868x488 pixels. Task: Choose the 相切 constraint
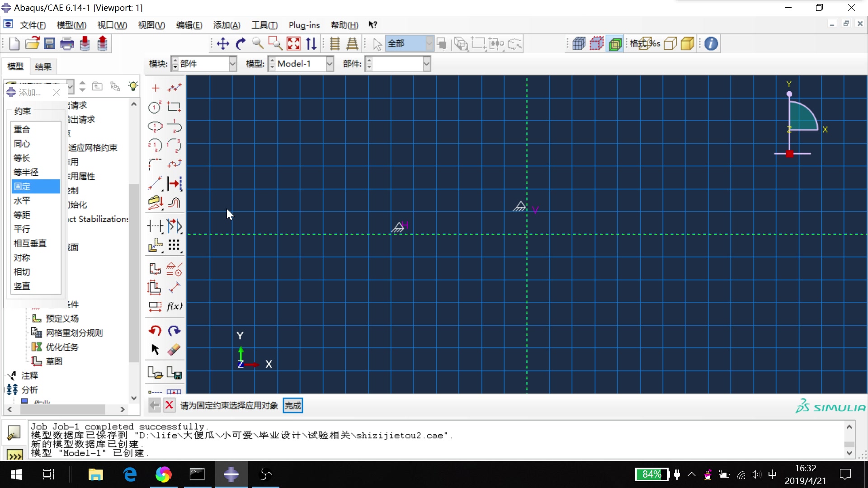tap(36, 272)
